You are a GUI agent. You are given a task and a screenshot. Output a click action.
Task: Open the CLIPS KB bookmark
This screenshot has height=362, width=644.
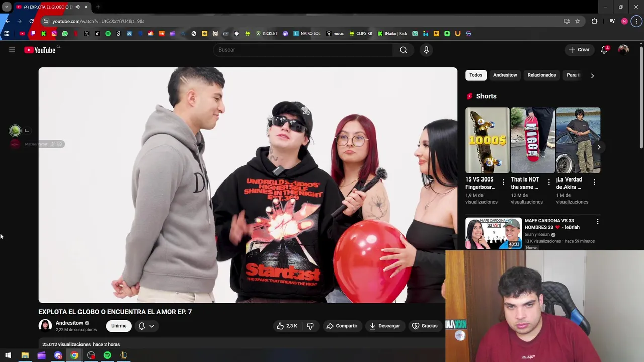point(361,34)
